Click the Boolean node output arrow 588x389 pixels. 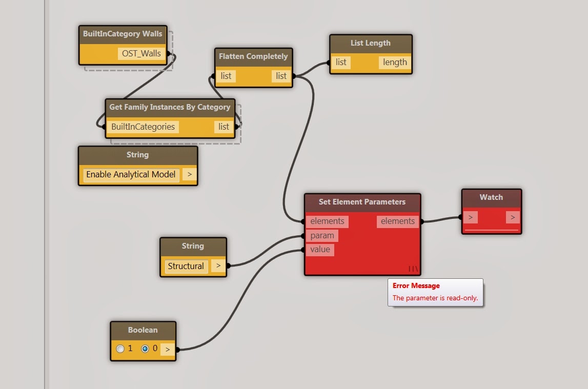tap(167, 349)
